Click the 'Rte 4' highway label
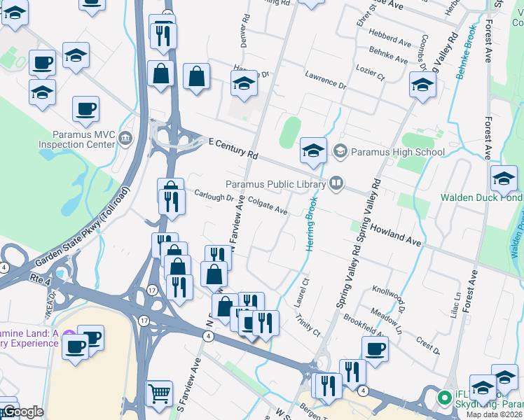Screen dimensions: 524x420 tap(40, 279)
